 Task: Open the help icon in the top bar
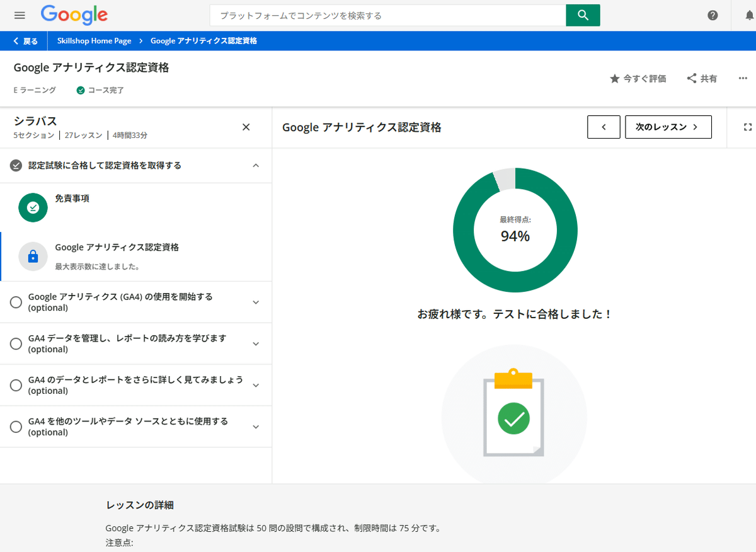coord(713,15)
